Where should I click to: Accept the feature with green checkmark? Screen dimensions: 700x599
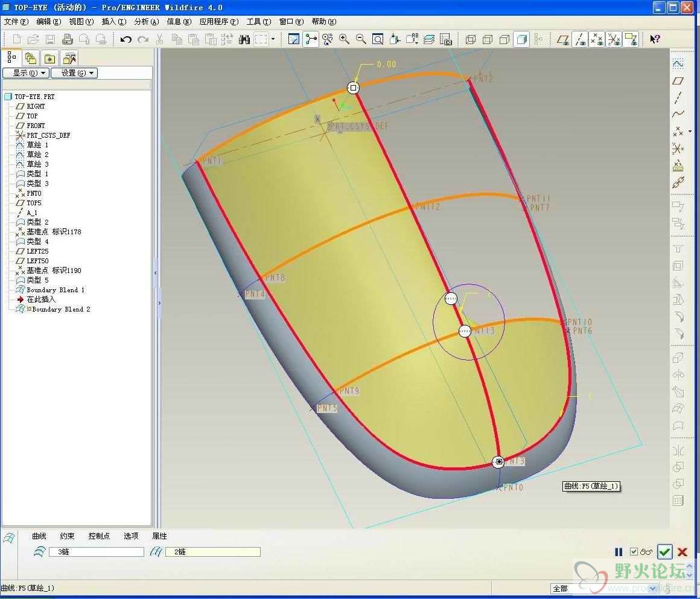pos(665,552)
